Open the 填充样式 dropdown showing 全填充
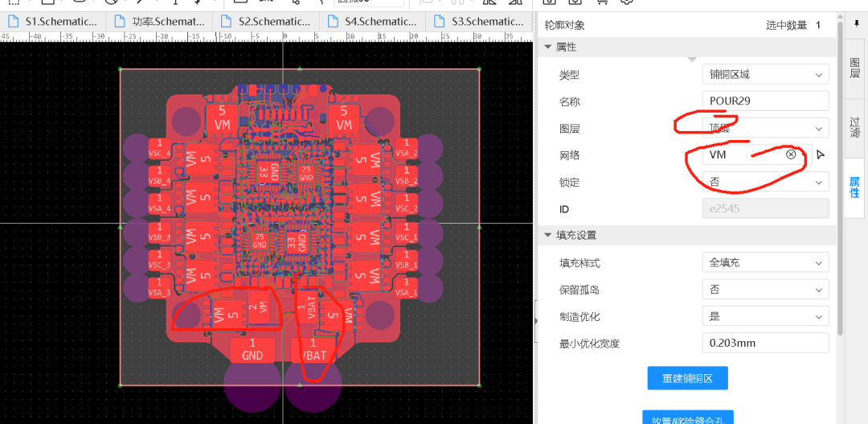The image size is (868, 424). [764, 263]
